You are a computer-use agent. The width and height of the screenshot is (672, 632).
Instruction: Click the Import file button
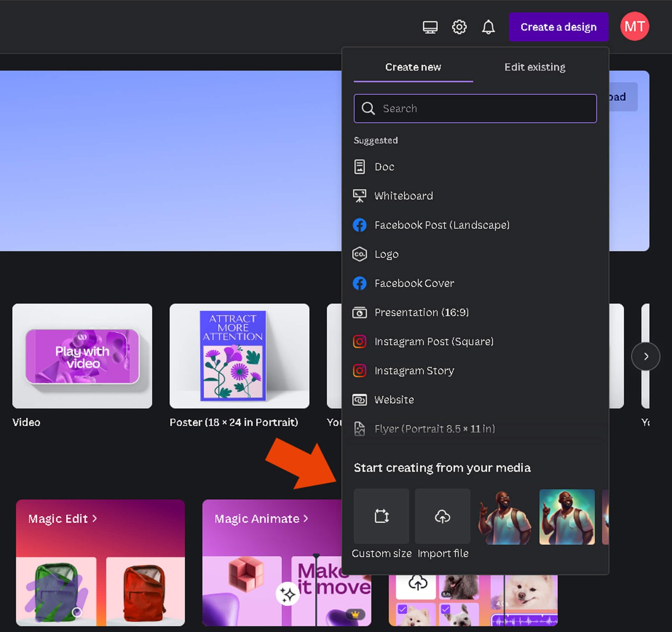click(x=443, y=516)
